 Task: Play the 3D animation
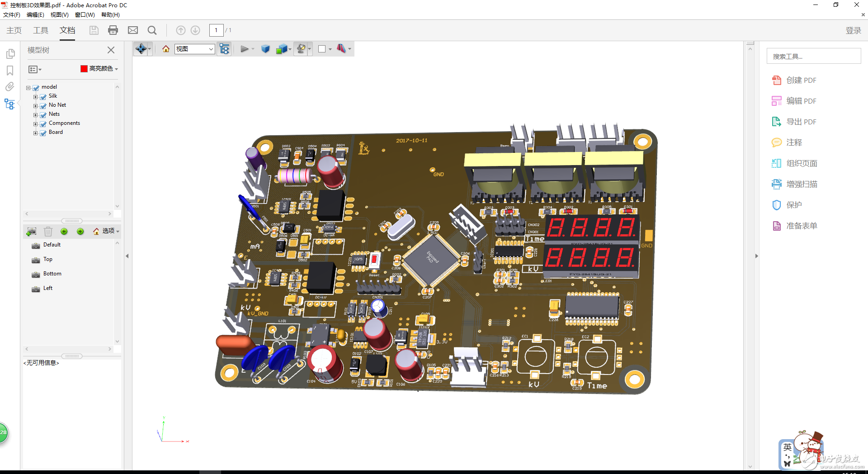243,48
